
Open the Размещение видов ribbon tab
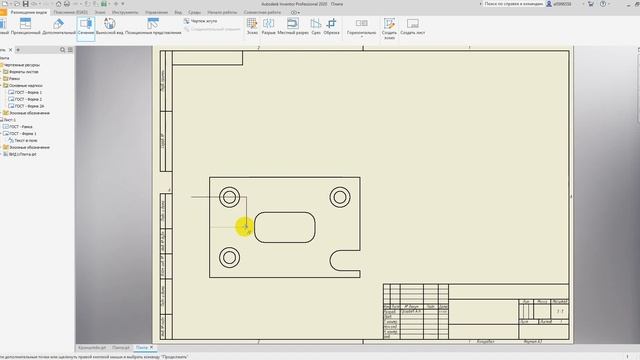point(29,12)
